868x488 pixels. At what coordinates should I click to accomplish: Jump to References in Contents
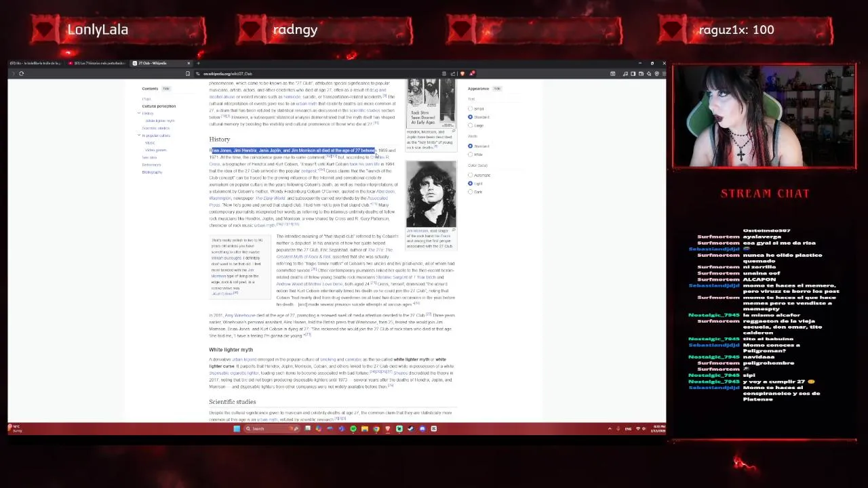click(x=151, y=165)
